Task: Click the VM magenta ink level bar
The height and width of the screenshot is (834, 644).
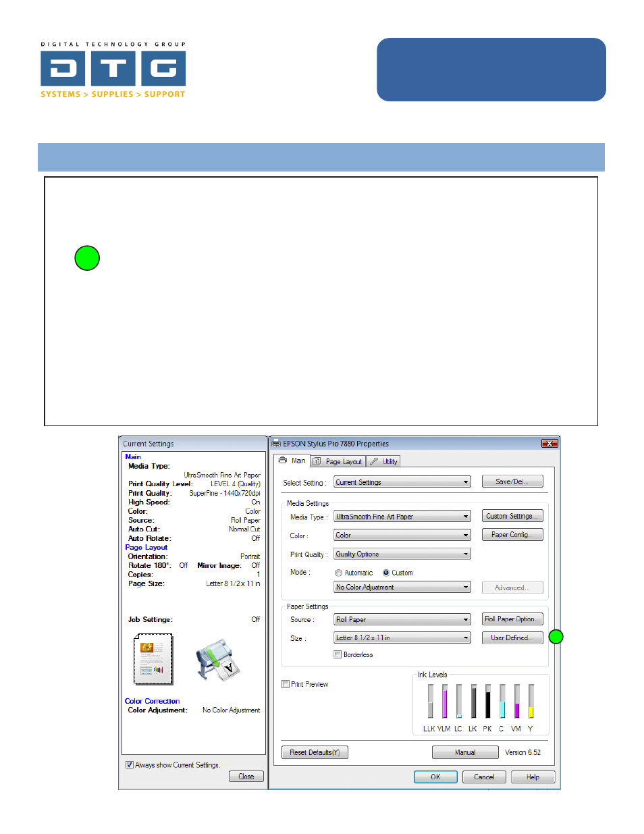Action: coord(517,701)
